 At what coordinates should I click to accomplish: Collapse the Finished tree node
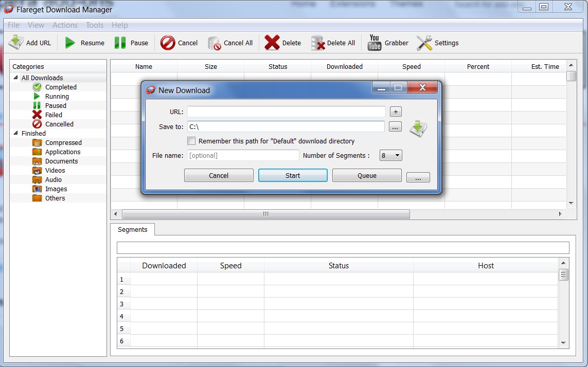[16, 133]
